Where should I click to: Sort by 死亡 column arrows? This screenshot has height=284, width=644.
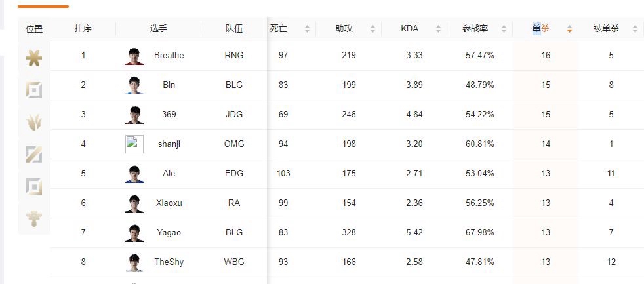307,29
